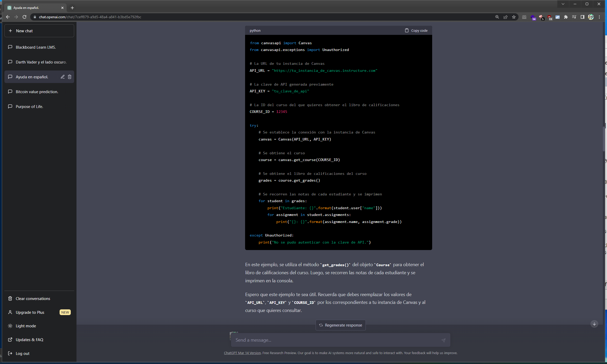Viewport: 607px width, 364px height.
Task: Open the Blackboard Learn LMS conversation
Action: coord(36,47)
